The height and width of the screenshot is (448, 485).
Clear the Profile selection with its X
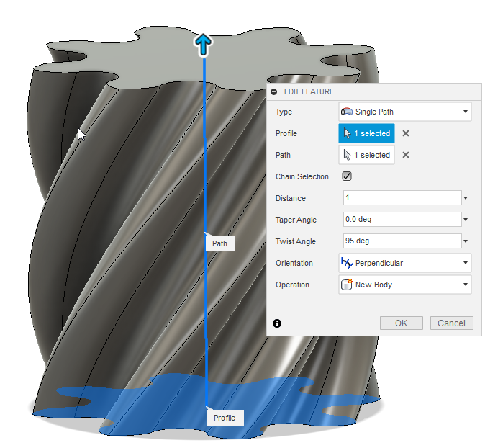pyautogui.click(x=406, y=133)
